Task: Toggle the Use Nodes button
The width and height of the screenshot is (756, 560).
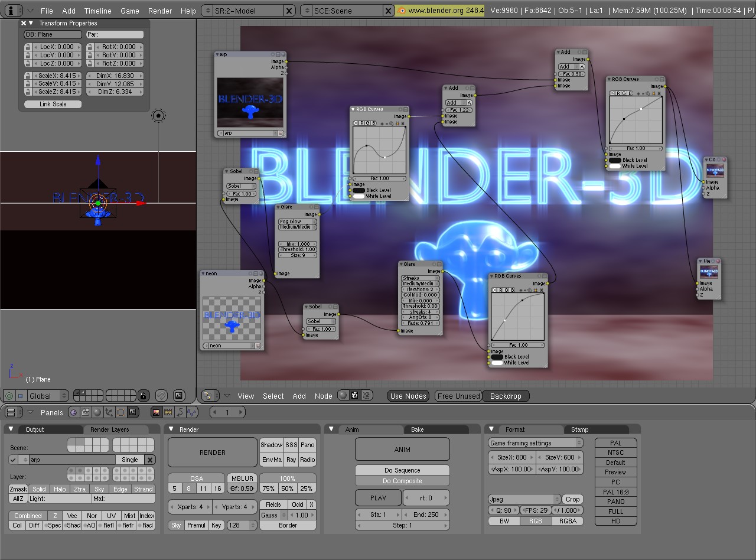Action: 408,396
